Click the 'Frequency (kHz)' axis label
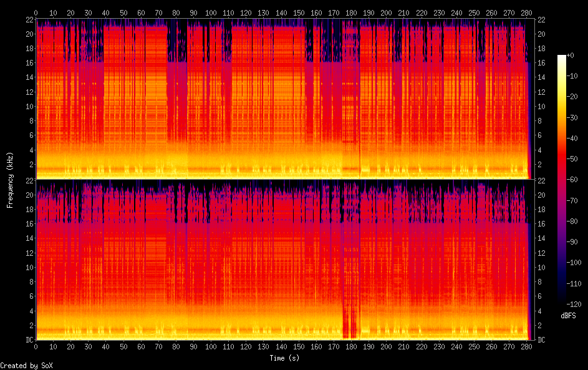 [x=10, y=180]
